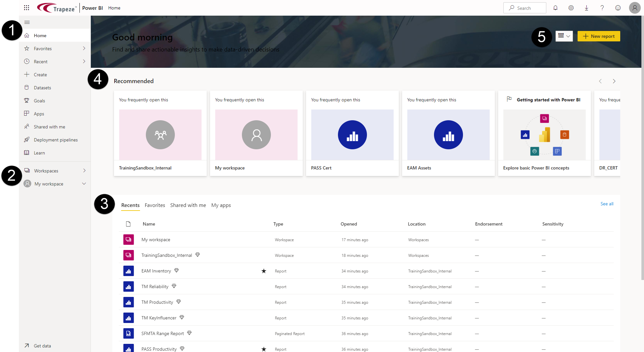644x352 pixels.
Task: Create a report with the New report button
Action: 598,36
